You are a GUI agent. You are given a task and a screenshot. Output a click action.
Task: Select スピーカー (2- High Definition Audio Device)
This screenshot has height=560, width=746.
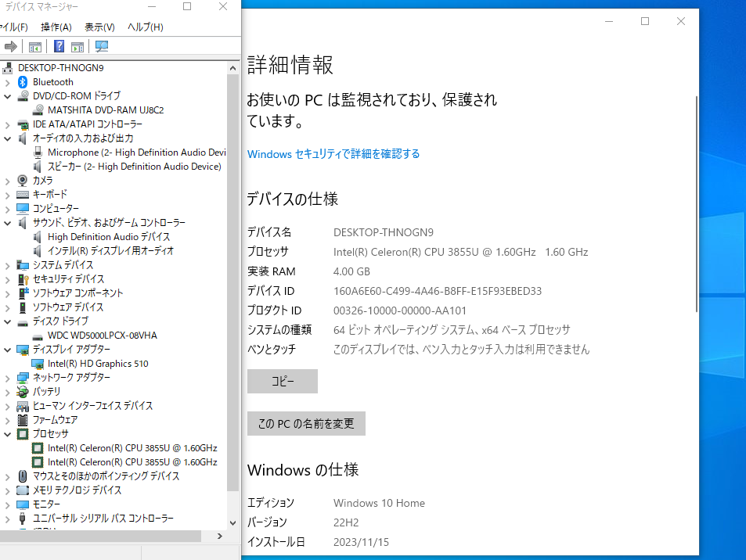134,167
